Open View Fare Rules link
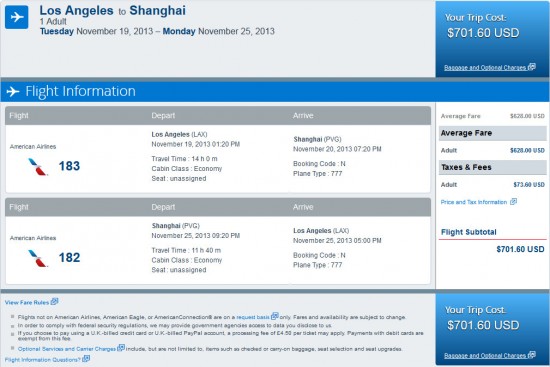 click(27, 302)
